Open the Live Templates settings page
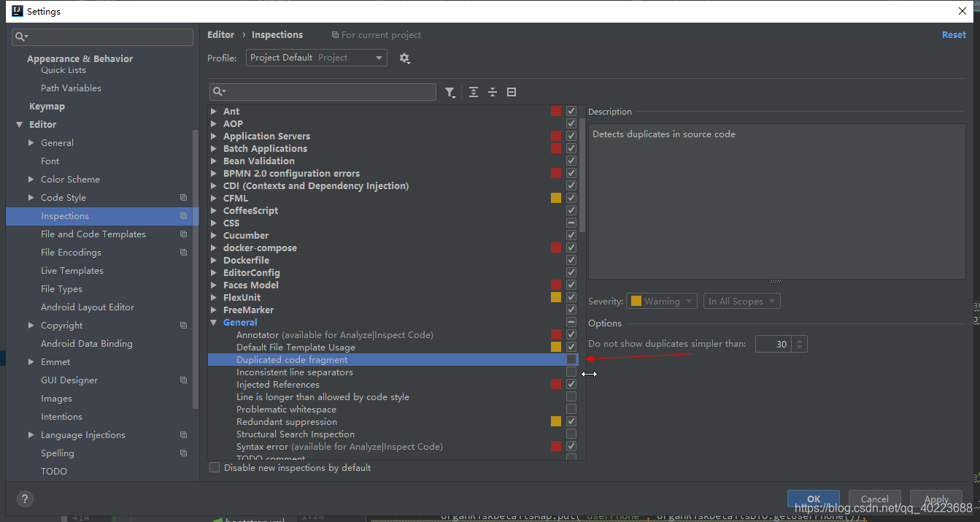This screenshot has height=522, width=980. coord(72,271)
